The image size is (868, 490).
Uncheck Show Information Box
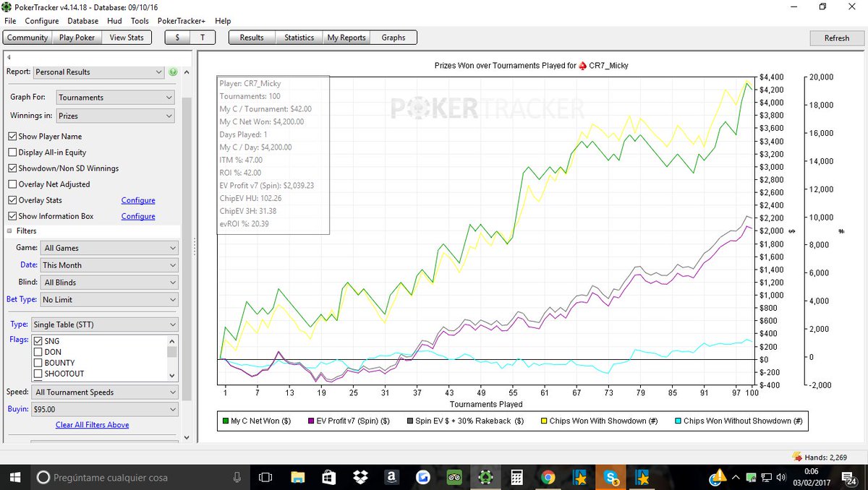12,216
